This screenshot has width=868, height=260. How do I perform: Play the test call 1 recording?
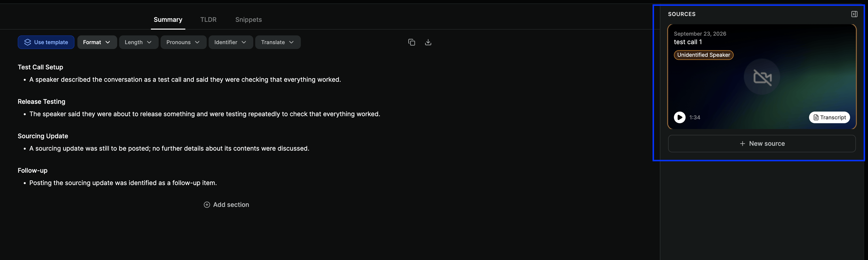pos(680,117)
